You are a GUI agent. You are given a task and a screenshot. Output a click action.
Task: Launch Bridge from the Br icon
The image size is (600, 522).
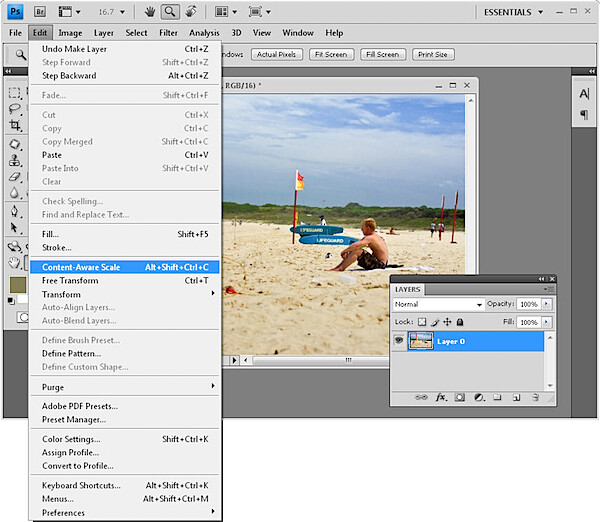[40, 12]
